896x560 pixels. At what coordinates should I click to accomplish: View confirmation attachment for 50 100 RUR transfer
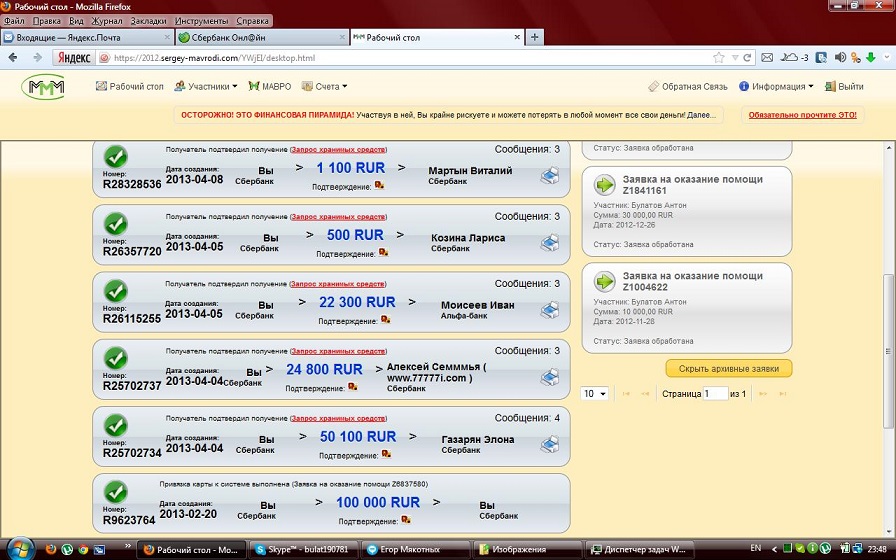tap(386, 454)
